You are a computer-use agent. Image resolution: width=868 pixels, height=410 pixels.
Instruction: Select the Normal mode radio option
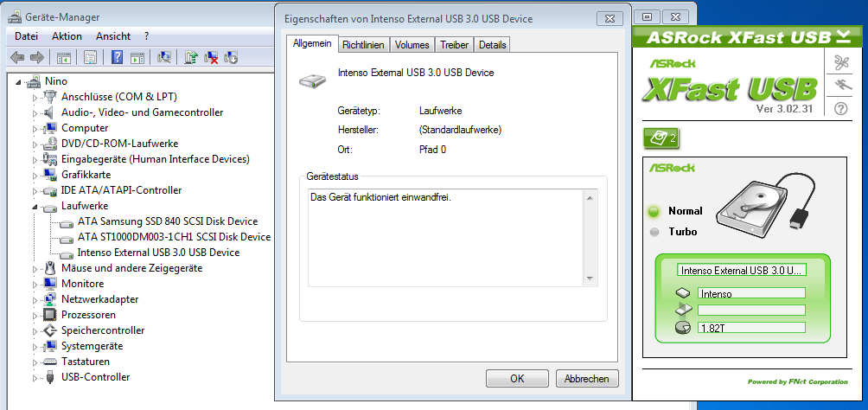point(654,211)
